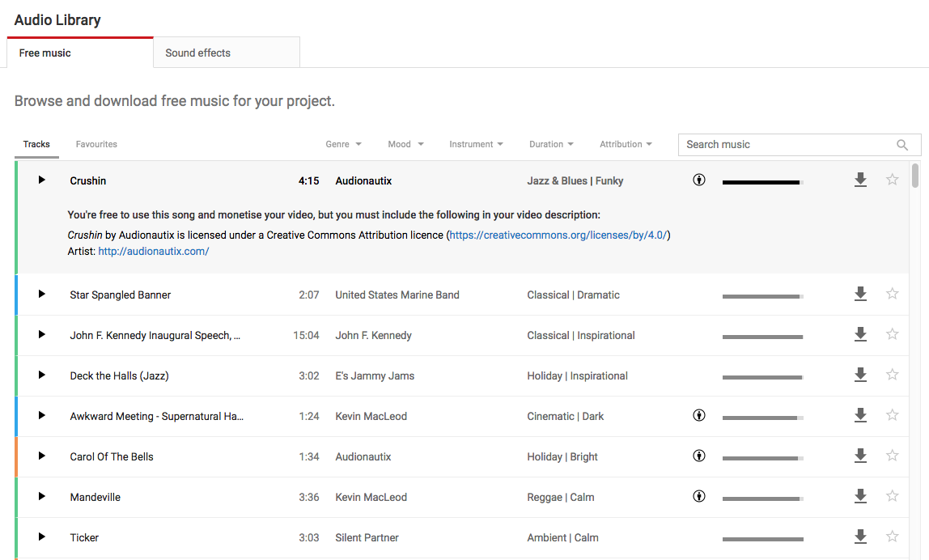Play the Crushin track
Viewport: 929px width, 560px height.
click(42, 180)
